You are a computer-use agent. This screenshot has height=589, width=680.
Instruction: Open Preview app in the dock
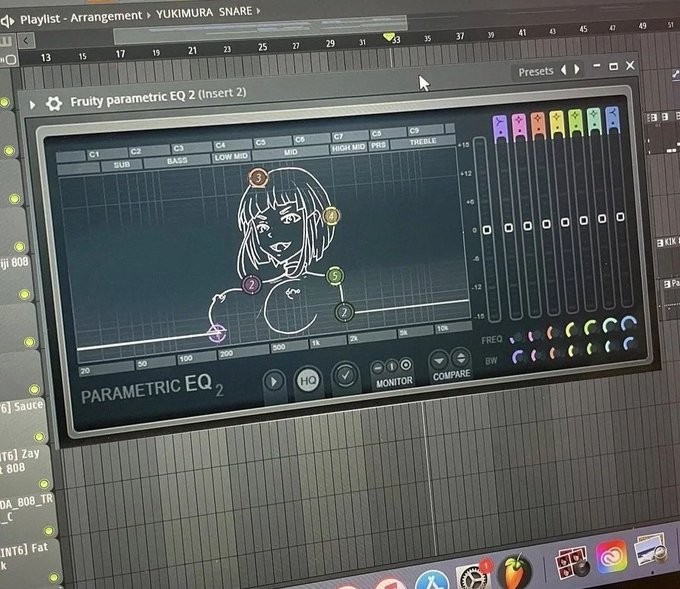(651, 551)
